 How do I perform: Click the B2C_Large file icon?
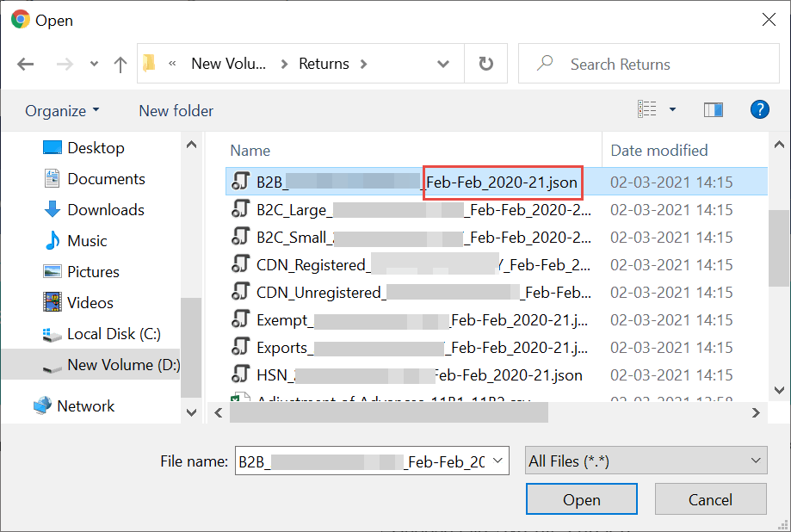coord(241,208)
